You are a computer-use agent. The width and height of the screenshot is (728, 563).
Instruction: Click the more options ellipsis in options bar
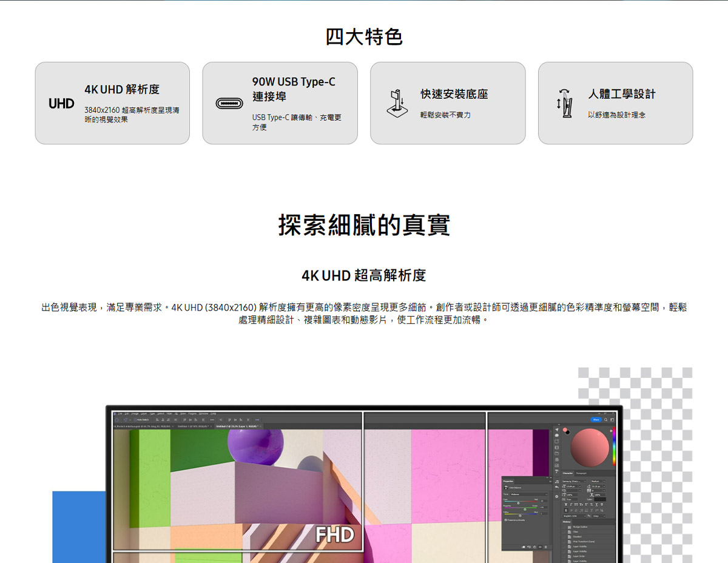(212, 420)
